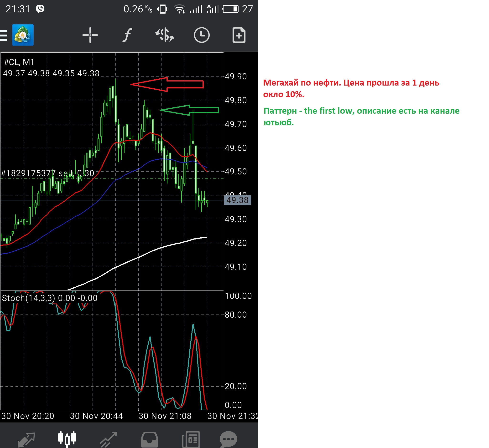Screen dimensions: 489x448
Task: Tap the 21:31 clock in status bar
Action: coord(18,9)
